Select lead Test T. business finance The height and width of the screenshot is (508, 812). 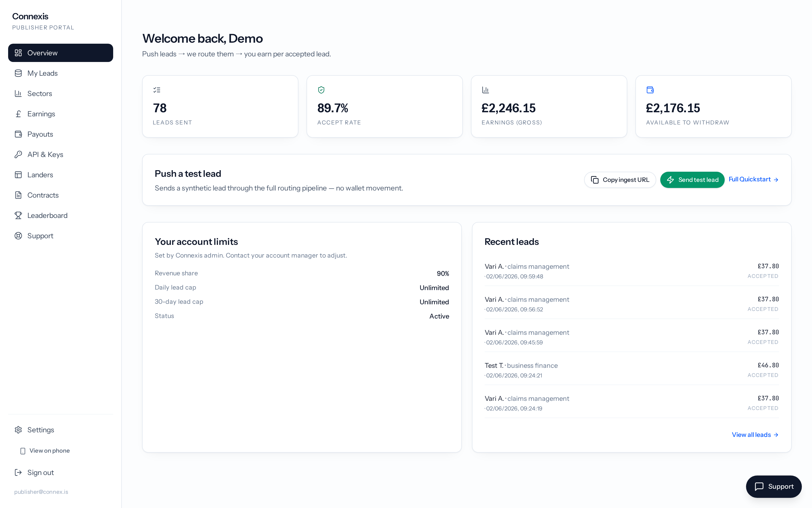[x=632, y=370]
